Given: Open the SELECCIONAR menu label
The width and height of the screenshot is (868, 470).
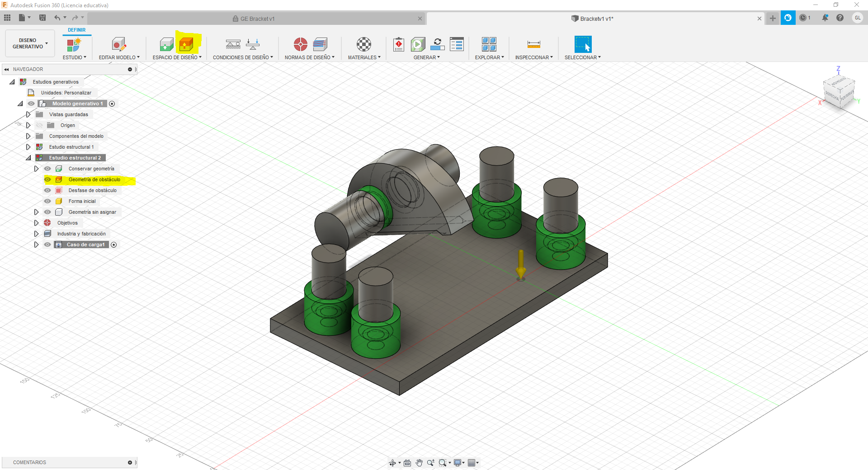Looking at the screenshot, I should point(583,57).
